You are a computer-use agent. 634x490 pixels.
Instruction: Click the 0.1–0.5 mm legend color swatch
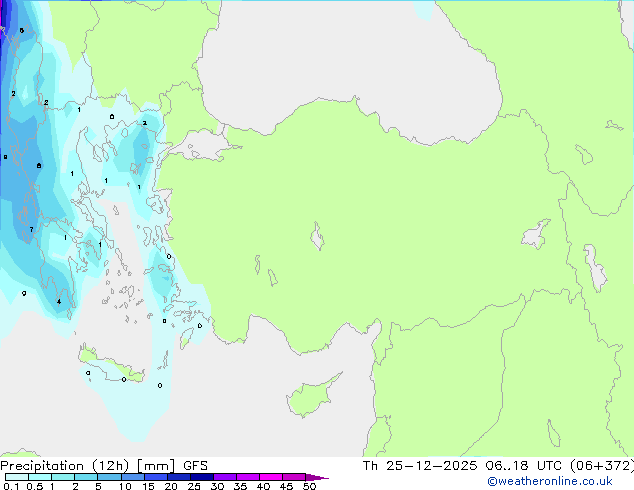click(17, 477)
